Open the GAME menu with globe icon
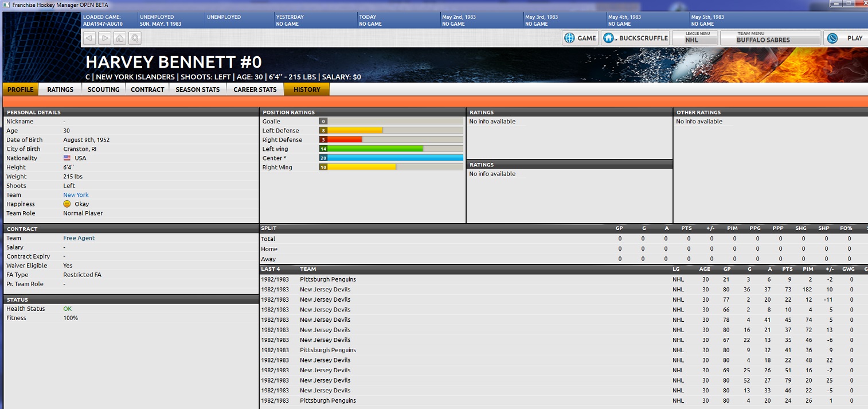The height and width of the screenshot is (409, 868). tap(580, 38)
